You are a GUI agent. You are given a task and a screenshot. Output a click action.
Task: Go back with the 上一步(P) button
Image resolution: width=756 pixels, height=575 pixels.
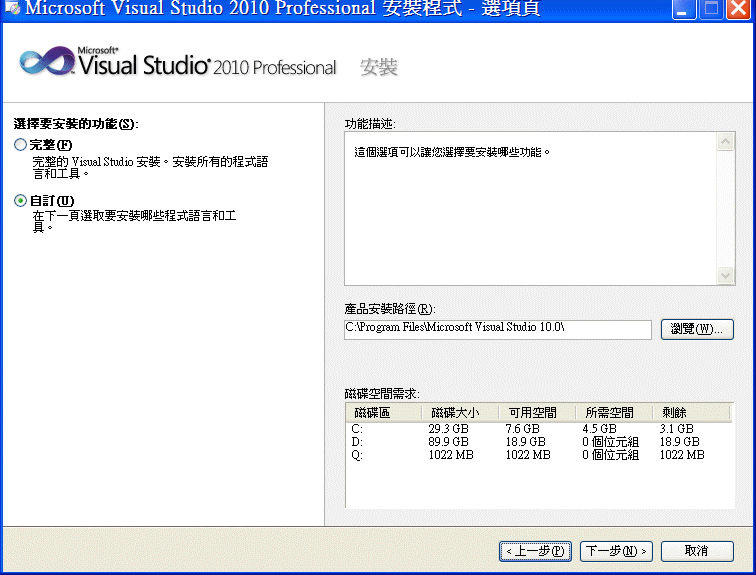tap(535, 551)
